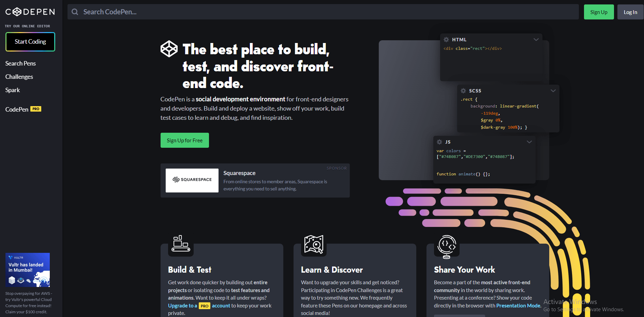Image resolution: width=644 pixels, height=317 pixels.
Task: Expand the JS panel chevron
Action: [529, 142]
